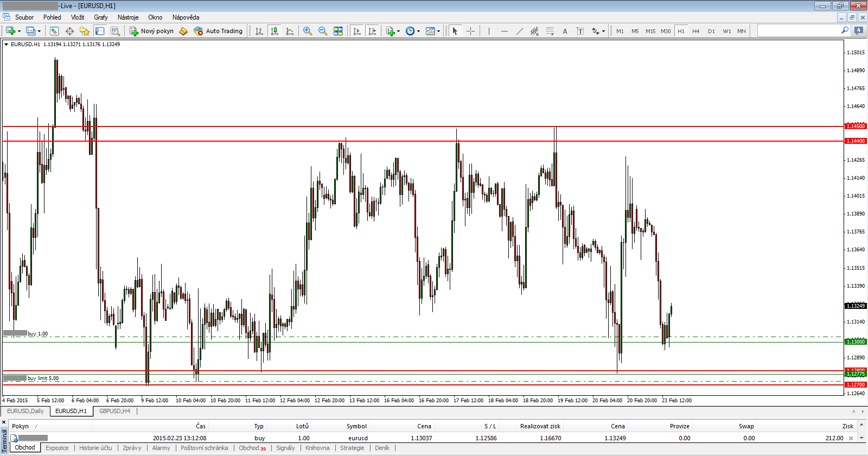868x456 pixels.
Task: Expand the arrows objects dropdown
Action: click(x=603, y=31)
